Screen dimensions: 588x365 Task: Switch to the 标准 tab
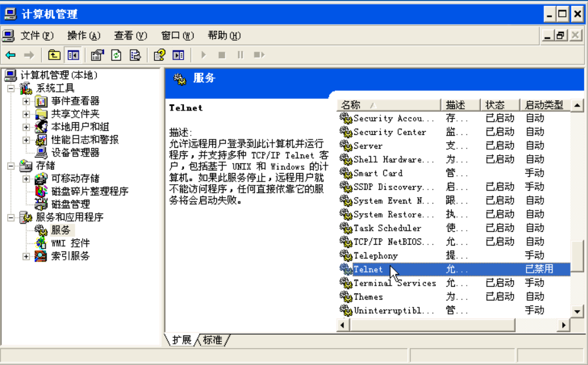pos(212,340)
